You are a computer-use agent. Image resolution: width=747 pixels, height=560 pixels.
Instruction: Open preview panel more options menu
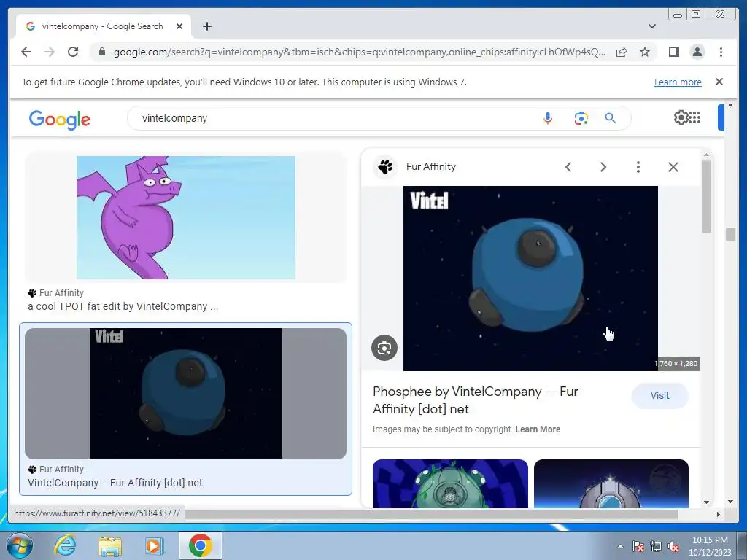[x=638, y=167]
